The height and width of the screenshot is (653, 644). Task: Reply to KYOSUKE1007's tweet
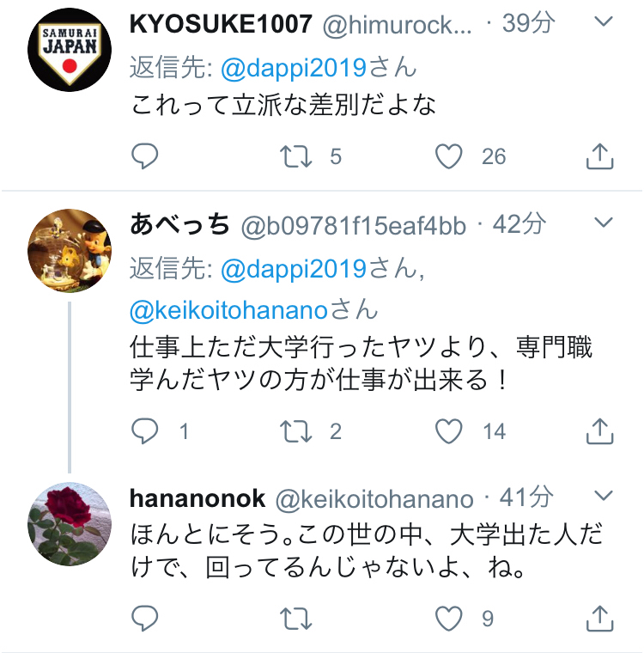144,156
